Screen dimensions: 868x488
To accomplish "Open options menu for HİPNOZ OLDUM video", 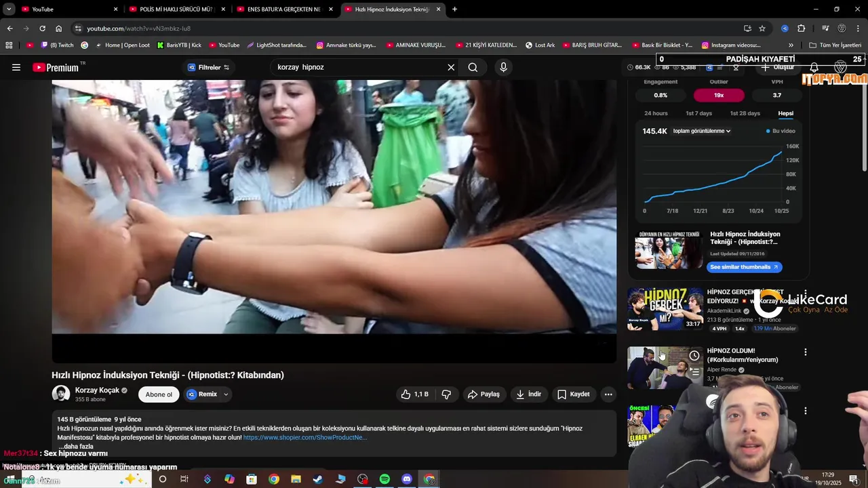I will [806, 352].
